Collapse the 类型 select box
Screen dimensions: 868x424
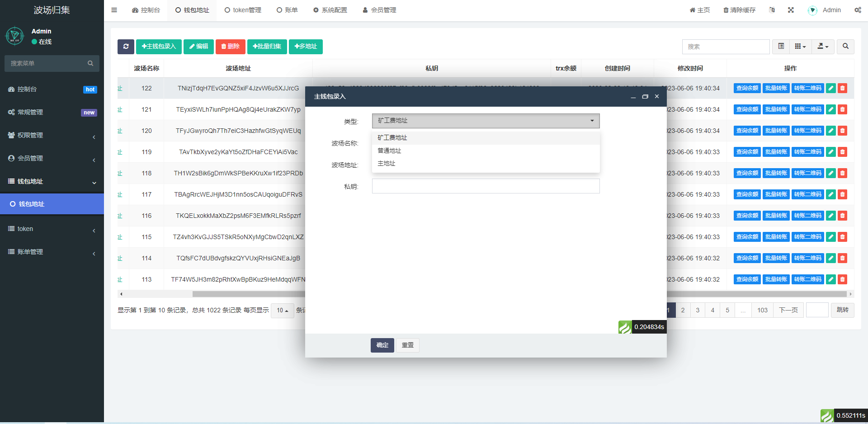[486, 121]
